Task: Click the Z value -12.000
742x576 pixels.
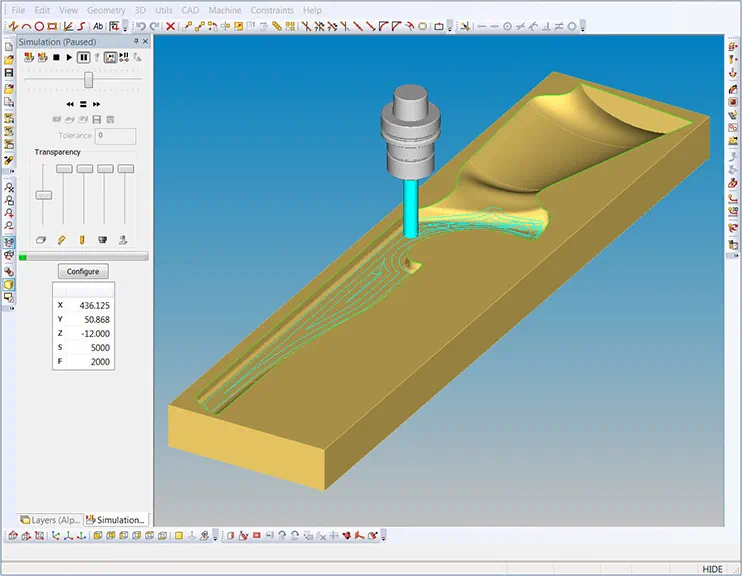Action: (x=96, y=334)
